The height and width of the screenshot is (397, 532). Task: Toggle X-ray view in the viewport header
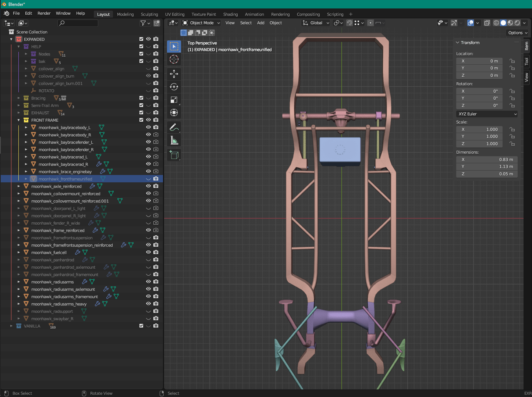pyautogui.click(x=487, y=23)
